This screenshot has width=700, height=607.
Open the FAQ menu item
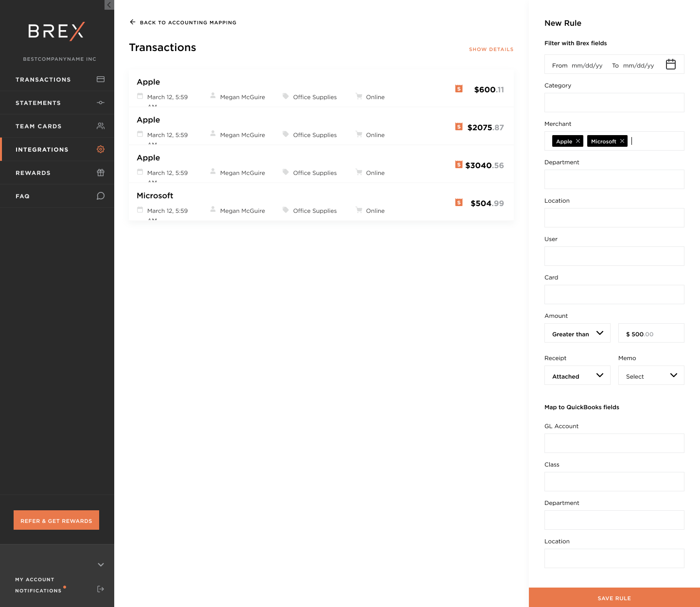57,196
